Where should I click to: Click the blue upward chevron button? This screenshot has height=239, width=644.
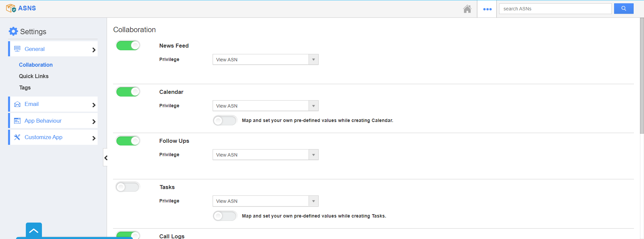34,231
